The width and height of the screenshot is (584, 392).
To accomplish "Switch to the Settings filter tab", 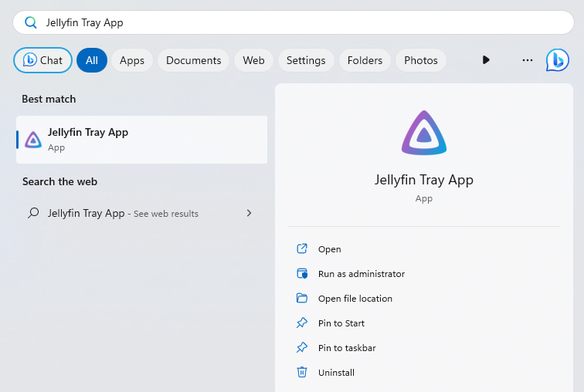I will click(306, 60).
